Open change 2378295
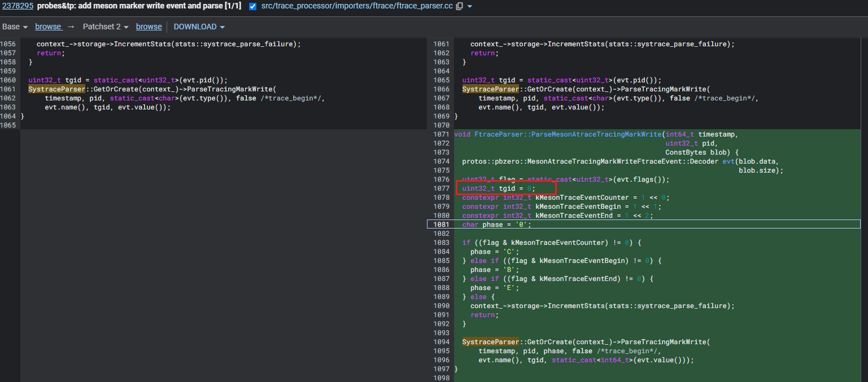The height and width of the screenshot is (382, 868). point(17,7)
